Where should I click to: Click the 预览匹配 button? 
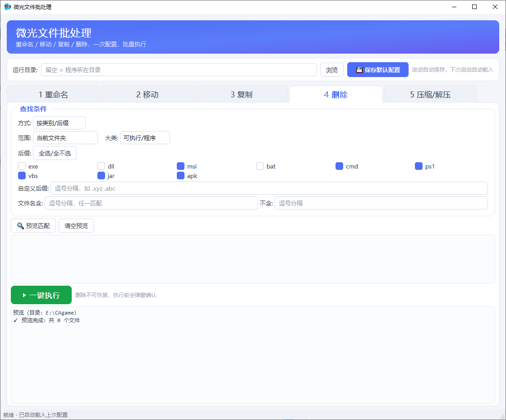(x=33, y=226)
